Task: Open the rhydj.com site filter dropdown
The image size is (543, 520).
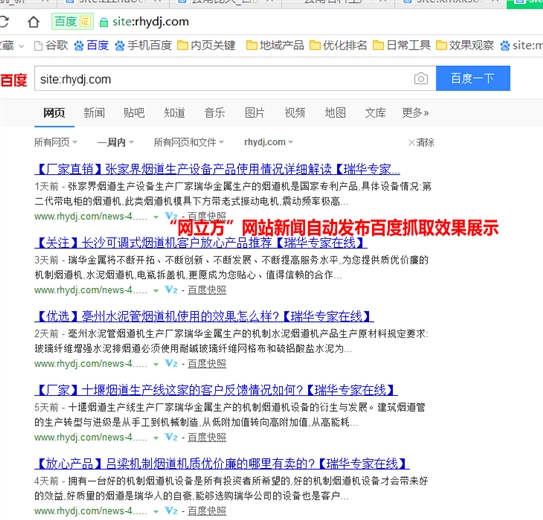Action: click(x=268, y=142)
